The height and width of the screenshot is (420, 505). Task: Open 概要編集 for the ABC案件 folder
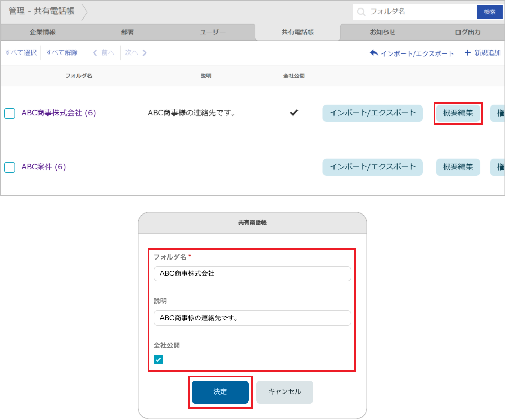(457, 166)
